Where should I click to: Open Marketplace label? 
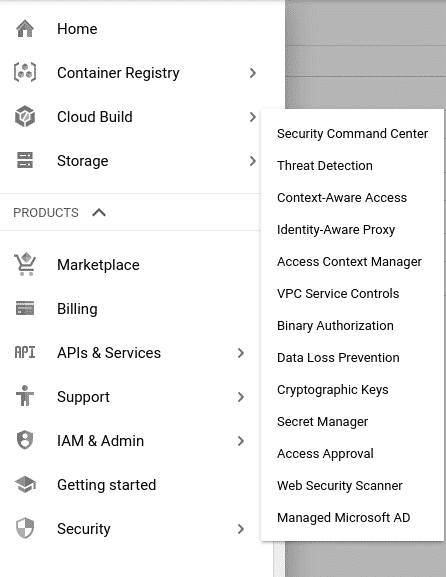tap(98, 265)
